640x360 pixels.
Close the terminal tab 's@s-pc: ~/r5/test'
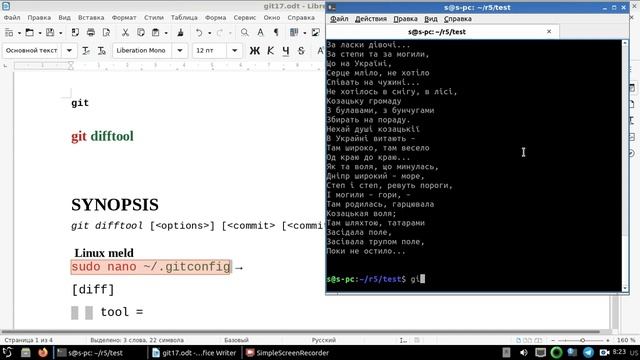[x=549, y=31]
